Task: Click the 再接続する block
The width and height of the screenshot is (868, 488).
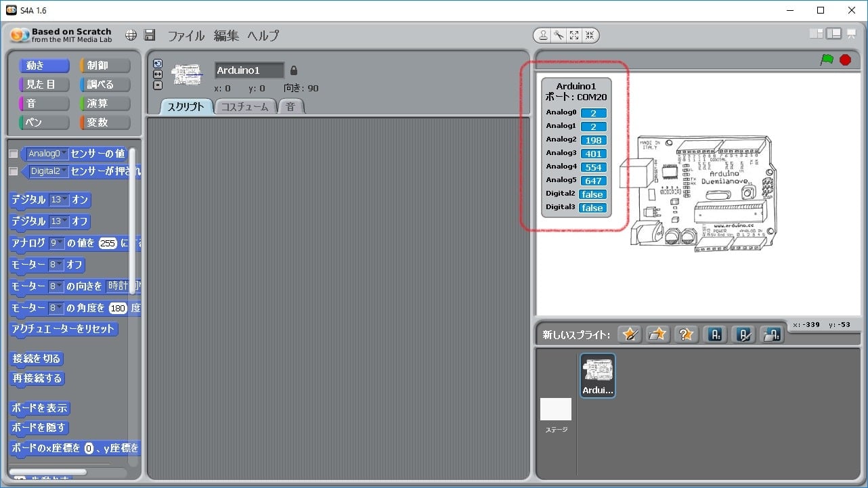Action: tap(37, 378)
